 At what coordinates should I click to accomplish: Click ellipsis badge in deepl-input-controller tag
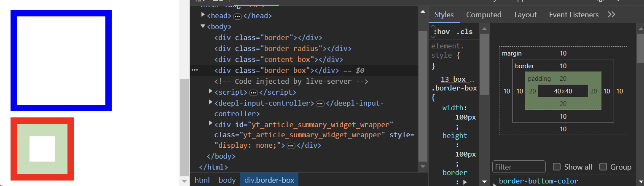point(320,104)
